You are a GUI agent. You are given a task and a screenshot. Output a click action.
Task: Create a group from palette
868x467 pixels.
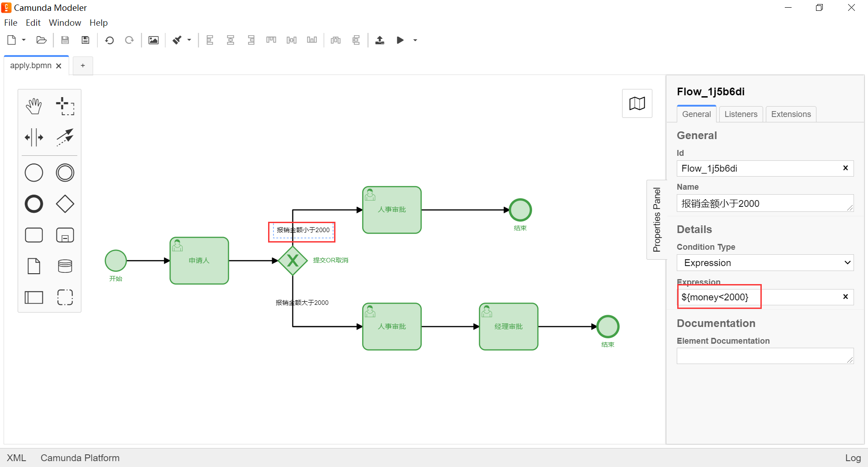point(65,297)
